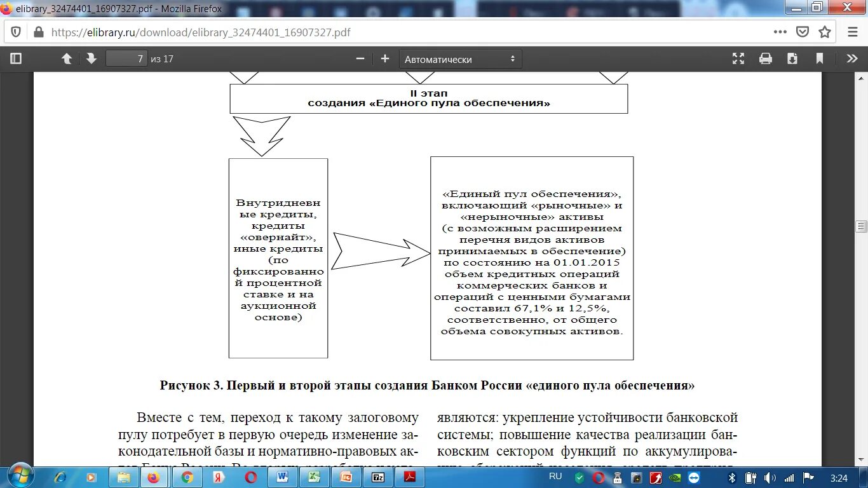
Task: Download the PDF file
Action: coord(792,58)
